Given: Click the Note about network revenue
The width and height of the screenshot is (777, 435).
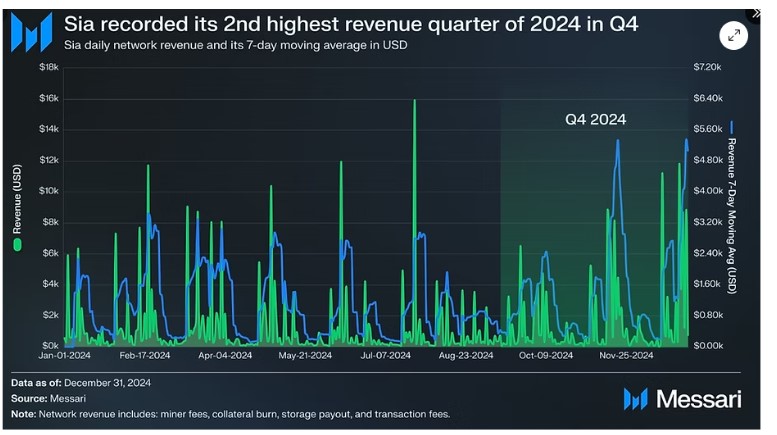Looking at the screenshot, I should click(x=230, y=414).
